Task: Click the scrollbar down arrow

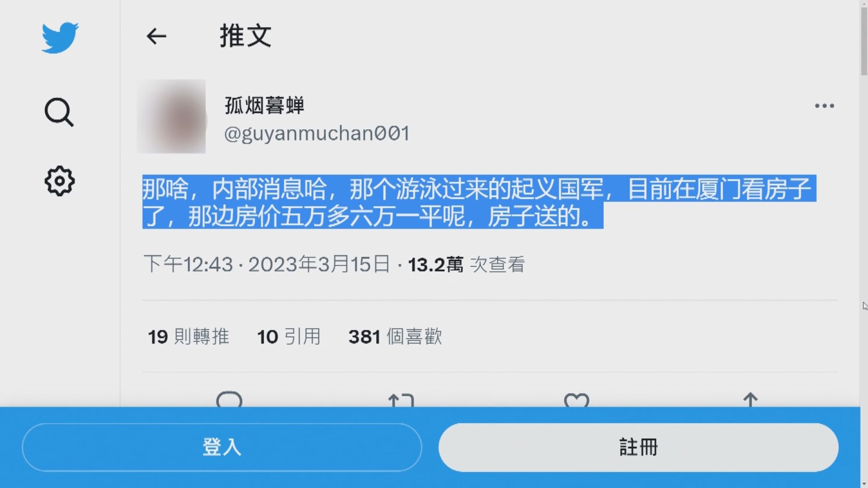Action: click(x=864, y=484)
